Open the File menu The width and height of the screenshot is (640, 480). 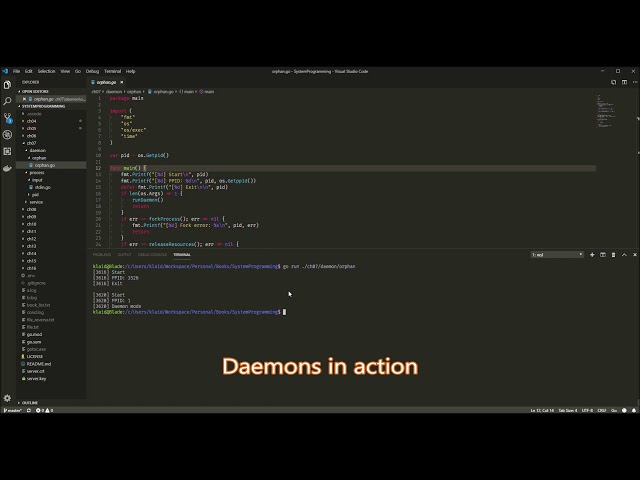[16, 71]
